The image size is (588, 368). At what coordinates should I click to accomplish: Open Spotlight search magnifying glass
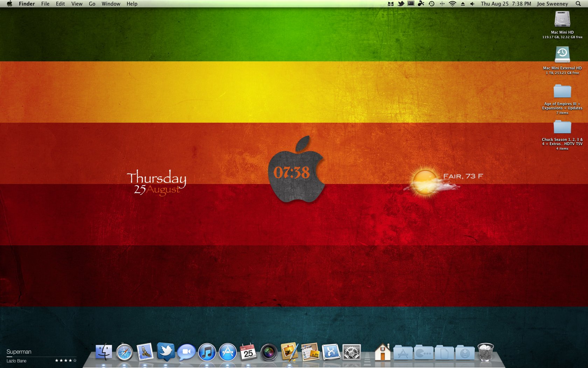pyautogui.click(x=578, y=4)
